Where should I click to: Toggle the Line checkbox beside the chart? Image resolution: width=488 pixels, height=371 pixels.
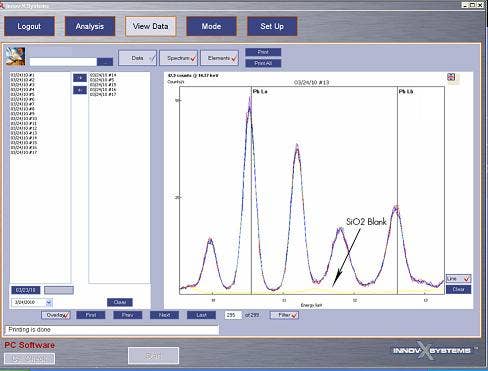tap(458, 278)
